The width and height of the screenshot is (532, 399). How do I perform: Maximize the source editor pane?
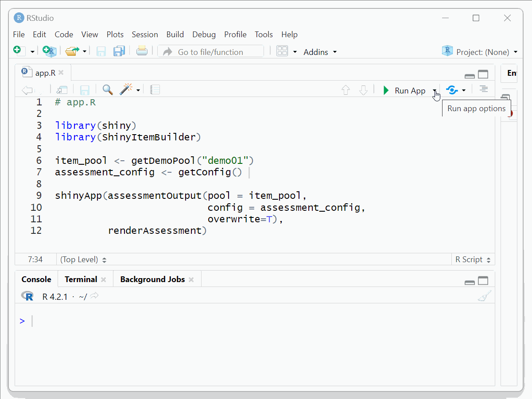pyautogui.click(x=483, y=74)
